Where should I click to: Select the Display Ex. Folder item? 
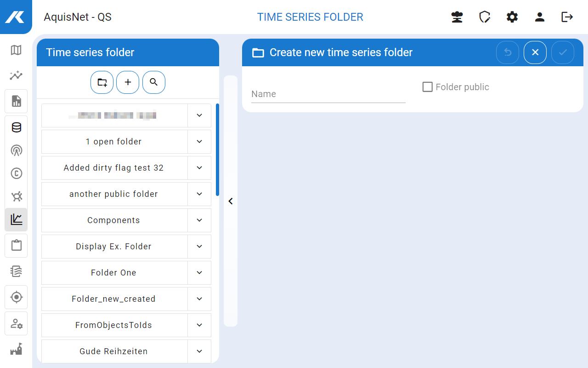[114, 247]
